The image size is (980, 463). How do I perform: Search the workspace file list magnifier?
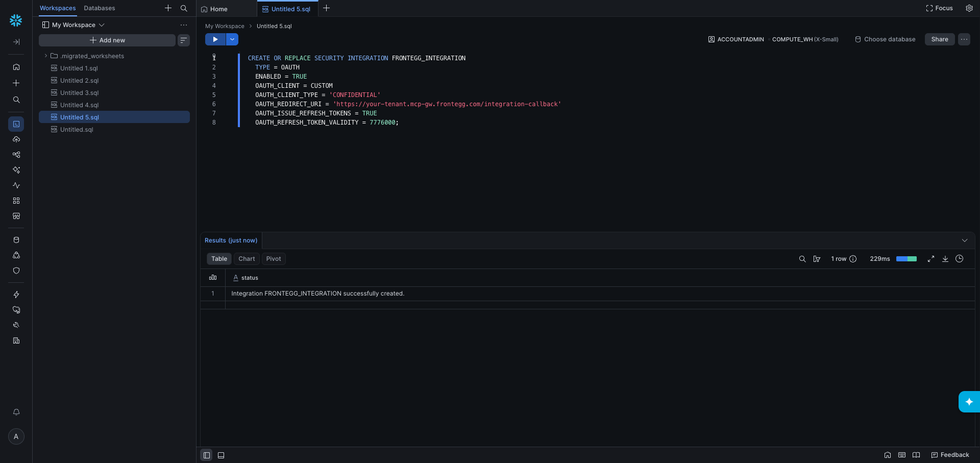tap(184, 8)
